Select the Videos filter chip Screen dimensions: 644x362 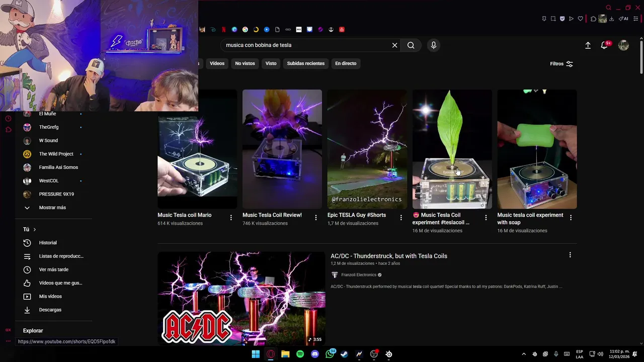point(217,63)
